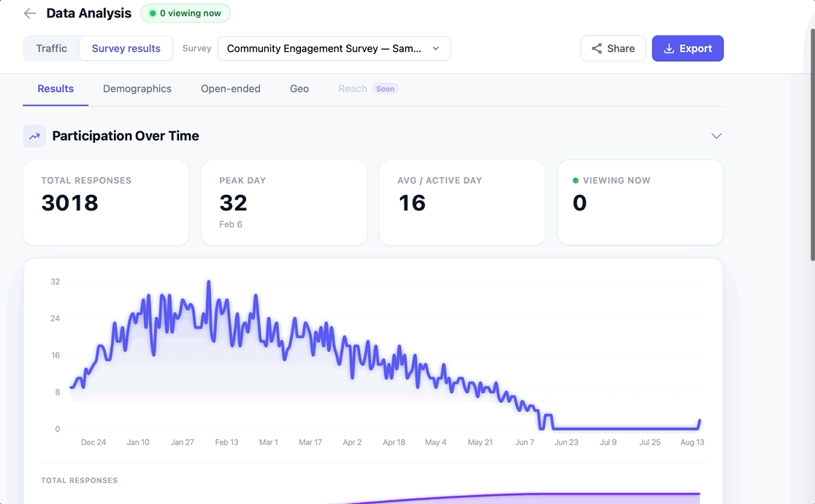Click the 24 y-axis label
The image size is (815, 504).
tap(55, 319)
